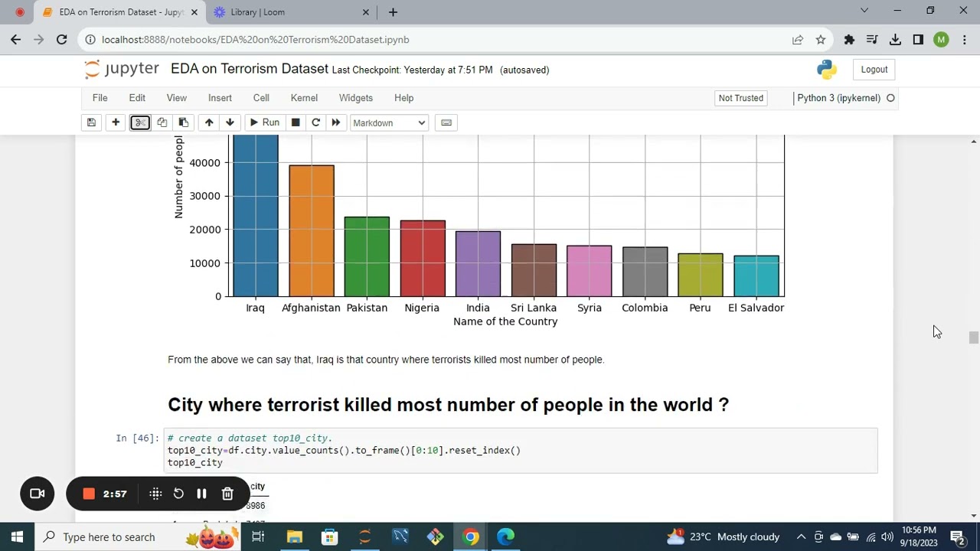Open Loom drag handle grid icon
This screenshot has height=551, width=980.
click(155, 494)
